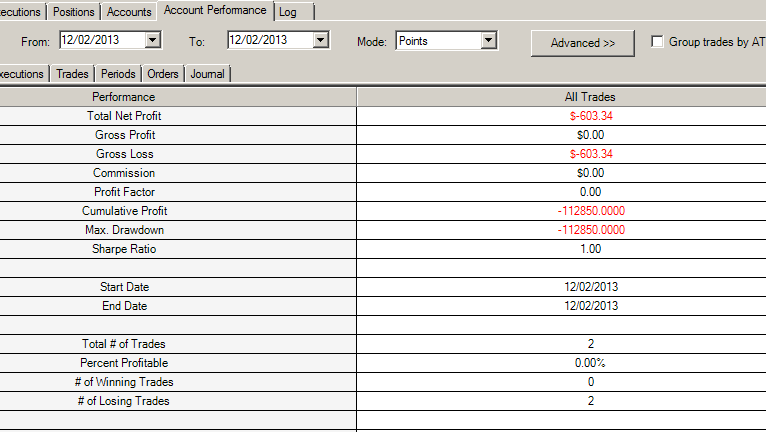Click the Performance column header

(124, 97)
